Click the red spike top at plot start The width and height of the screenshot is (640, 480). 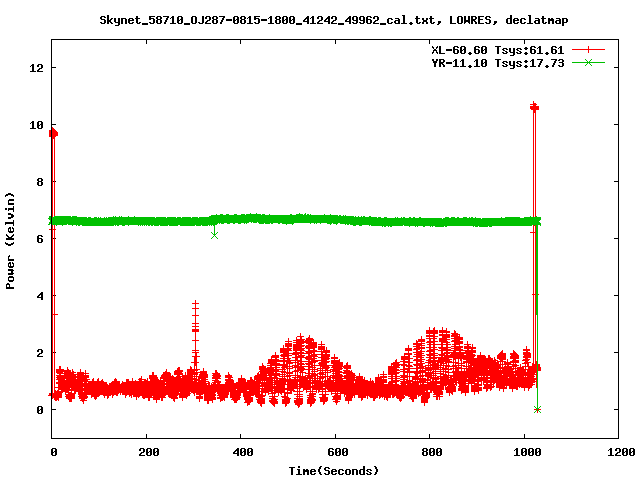pyautogui.click(x=53, y=133)
